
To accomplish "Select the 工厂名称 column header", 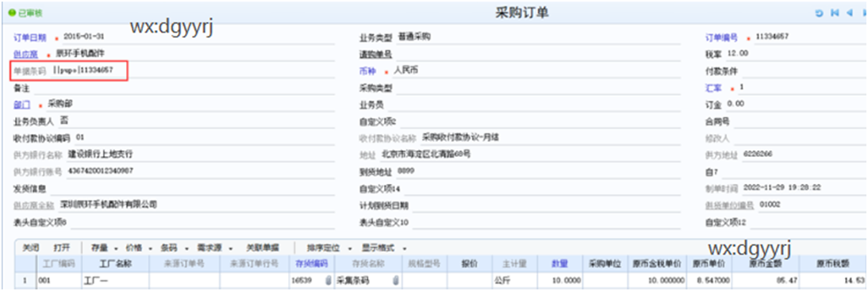I will click(115, 265).
